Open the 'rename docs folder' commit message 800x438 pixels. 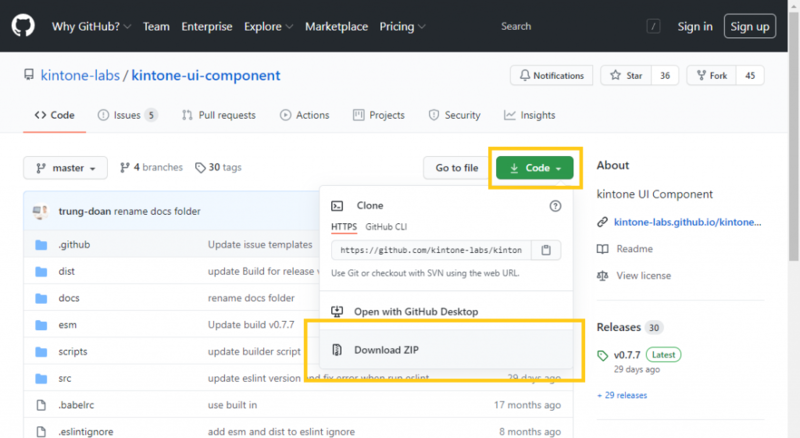[x=251, y=298]
